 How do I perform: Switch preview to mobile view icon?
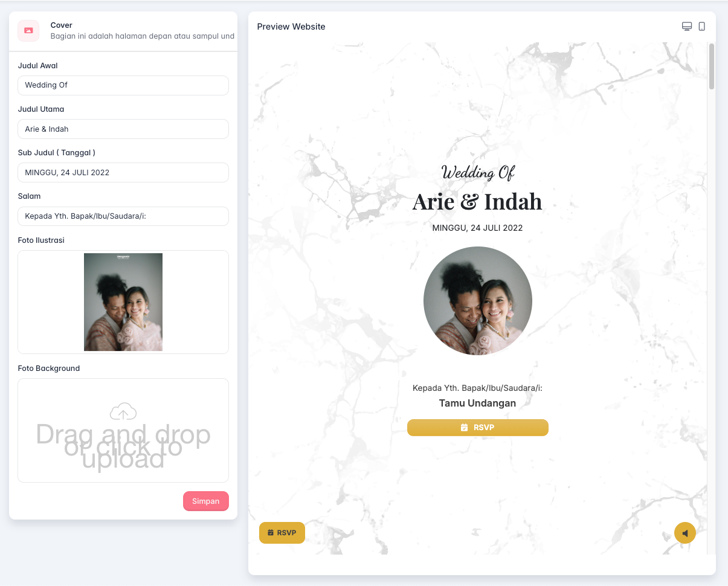tap(702, 27)
